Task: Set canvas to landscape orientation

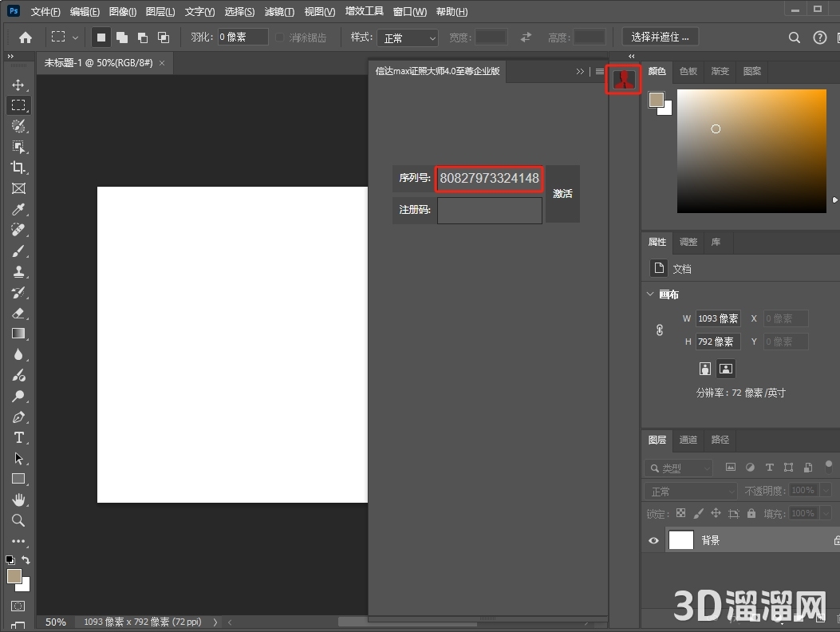Action: pyautogui.click(x=725, y=369)
